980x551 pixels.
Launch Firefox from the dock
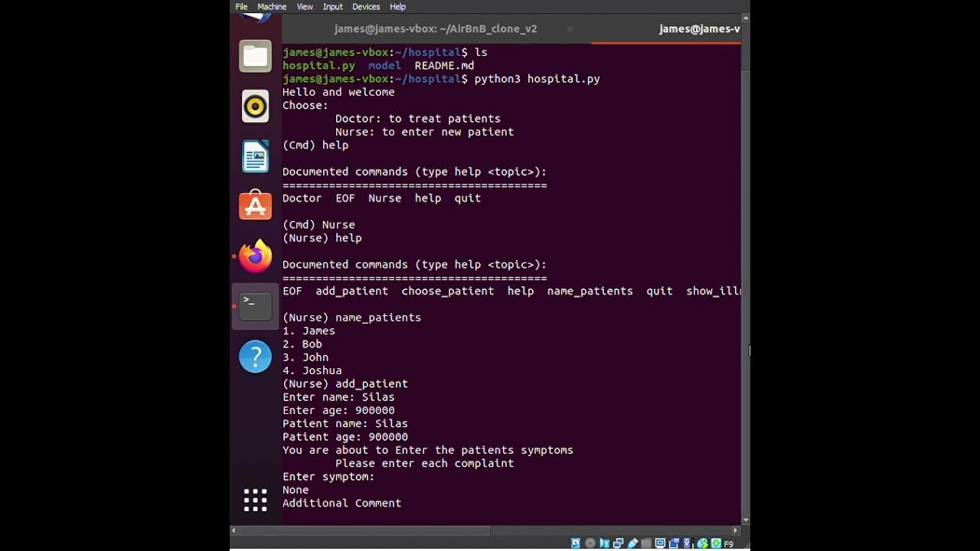click(x=255, y=256)
